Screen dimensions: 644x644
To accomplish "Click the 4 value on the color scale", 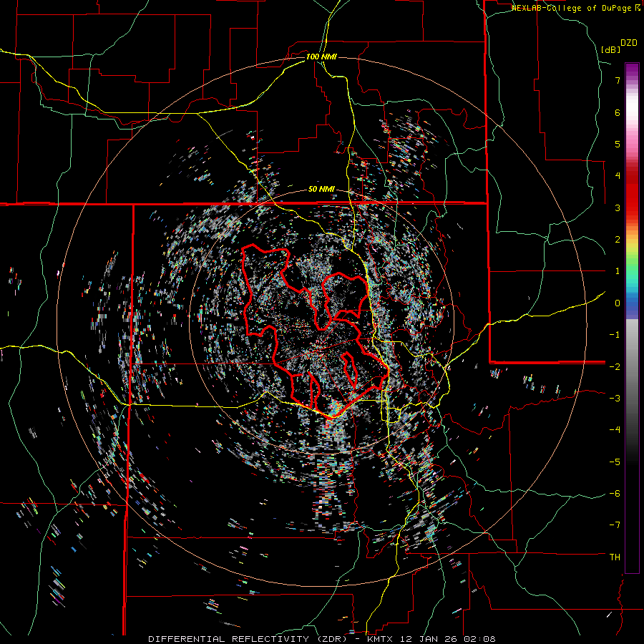I will [618, 176].
